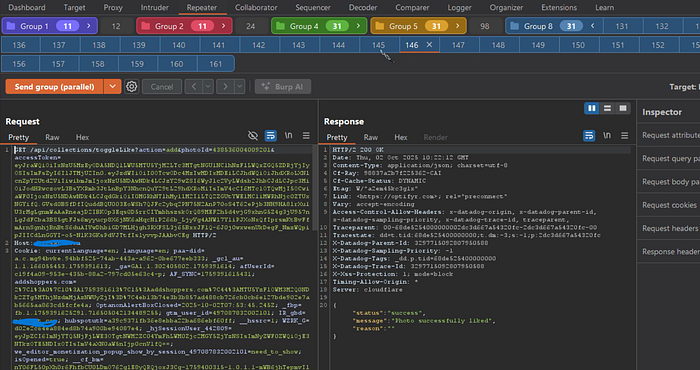Expand Group 4 with its chevron
700x370 pixels.
tap(358, 26)
